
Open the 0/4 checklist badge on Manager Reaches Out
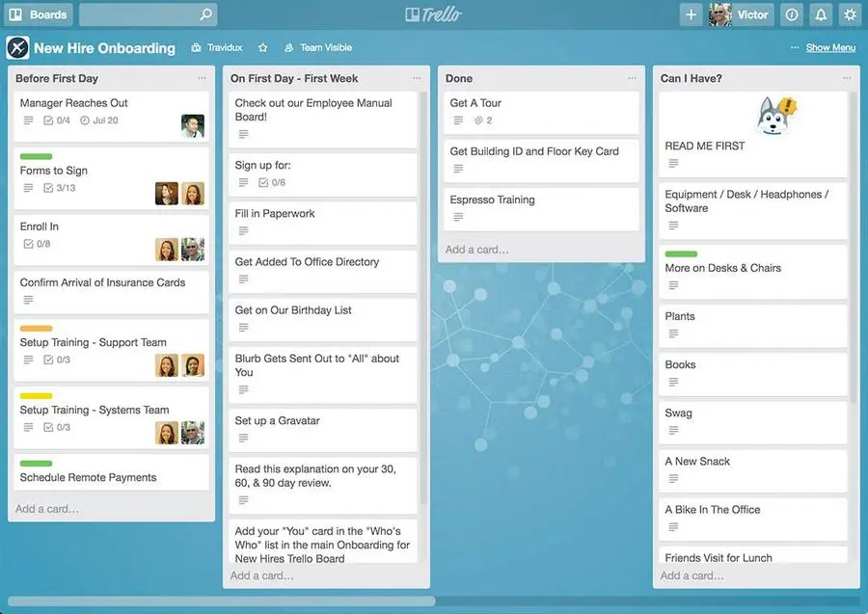click(x=55, y=119)
